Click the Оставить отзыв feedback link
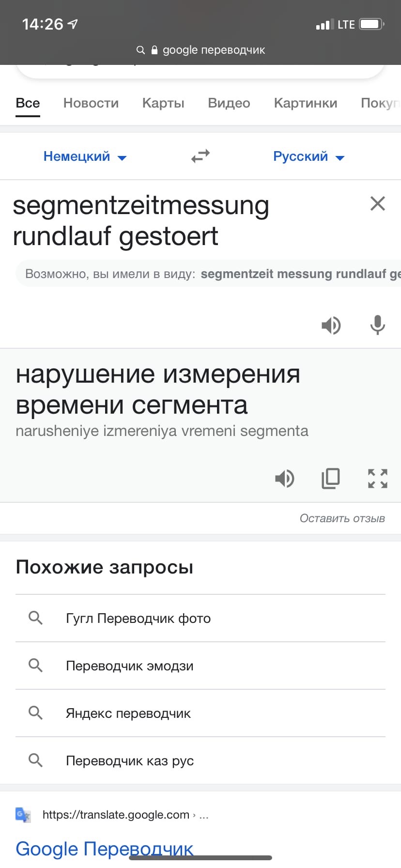Image resolution: width=401 pixels, height=868 pixels. point(342,518)
